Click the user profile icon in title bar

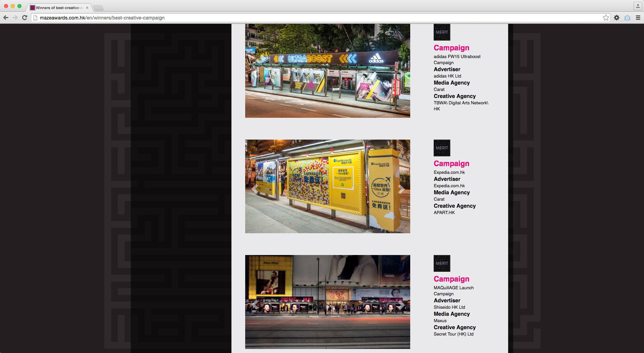[x=638, y=6]
